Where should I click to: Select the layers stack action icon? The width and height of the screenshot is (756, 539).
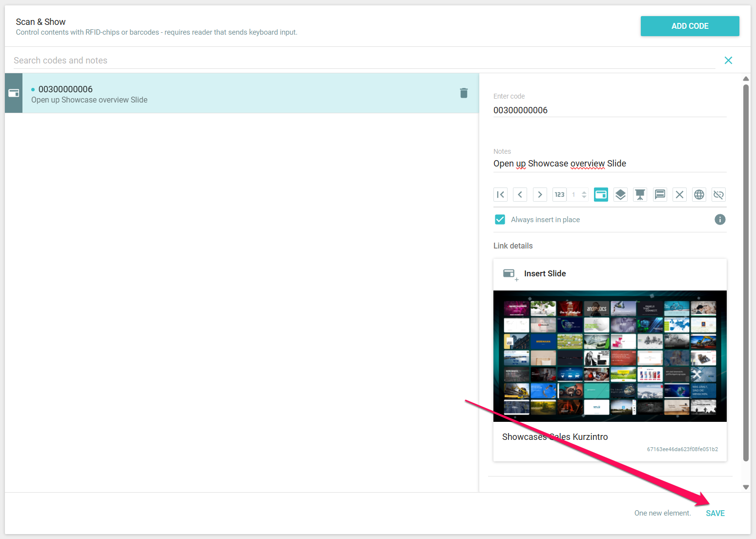pos(620,195)
